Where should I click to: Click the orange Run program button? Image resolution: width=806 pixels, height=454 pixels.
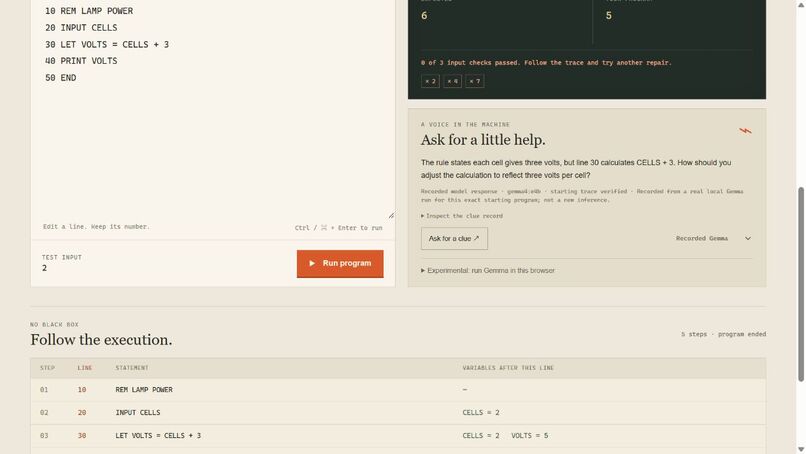[340, 263]
